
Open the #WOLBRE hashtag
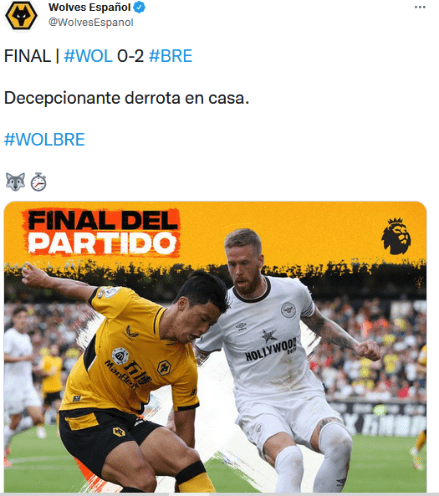coord(44,139)
